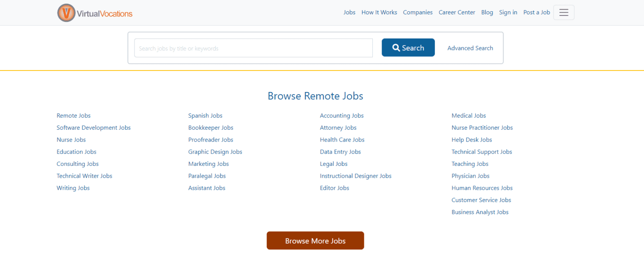View Education Jobs

point(76,152)
